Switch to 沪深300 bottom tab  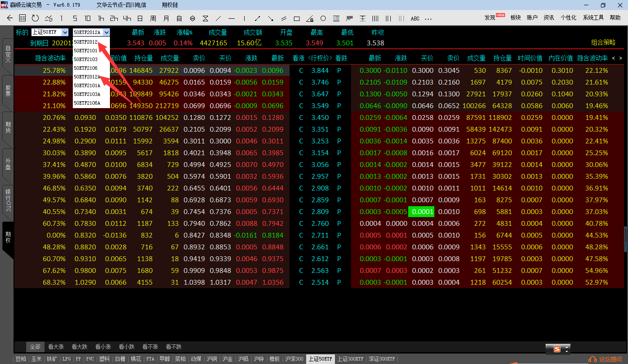click(x=294, y=359)
